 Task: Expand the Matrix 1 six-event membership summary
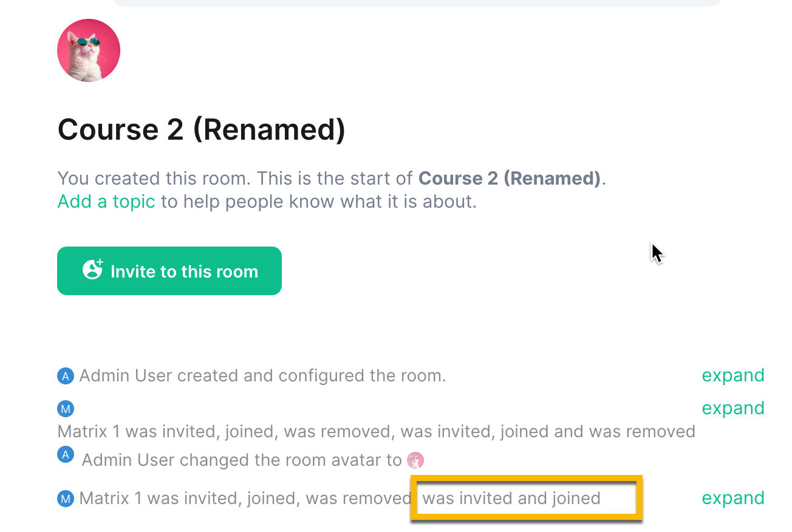point(733,408)
